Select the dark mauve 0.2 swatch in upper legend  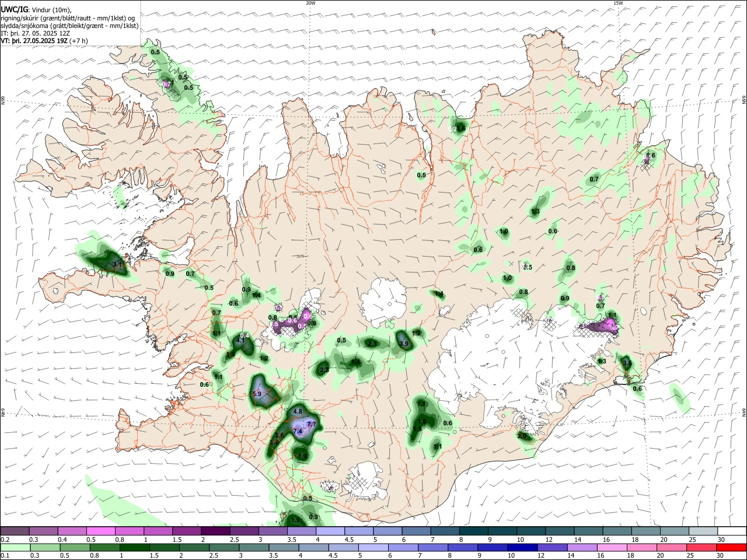15,531
